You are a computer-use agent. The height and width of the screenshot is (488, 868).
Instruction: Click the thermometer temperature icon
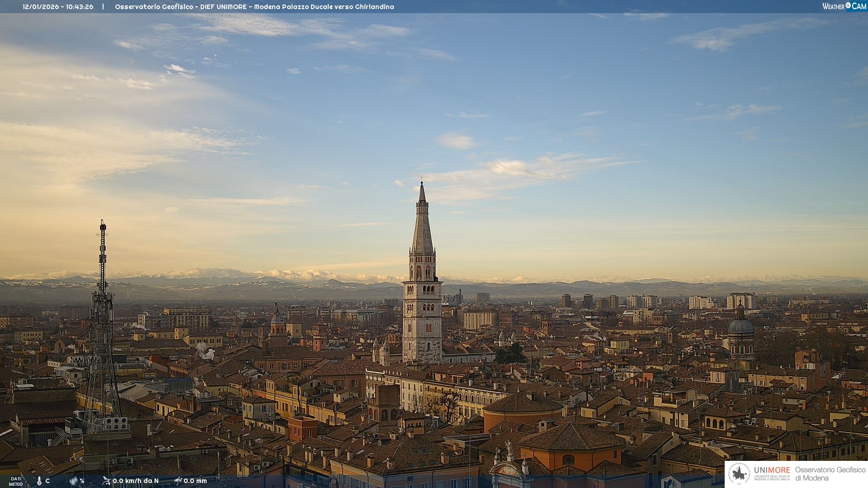(39, 481)
